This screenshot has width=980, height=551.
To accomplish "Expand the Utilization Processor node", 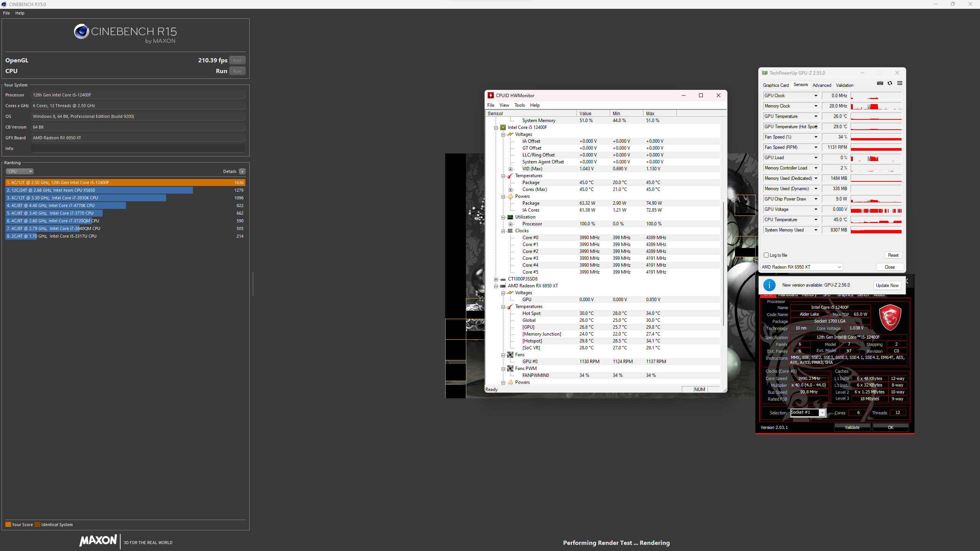I will coord(510,224).
